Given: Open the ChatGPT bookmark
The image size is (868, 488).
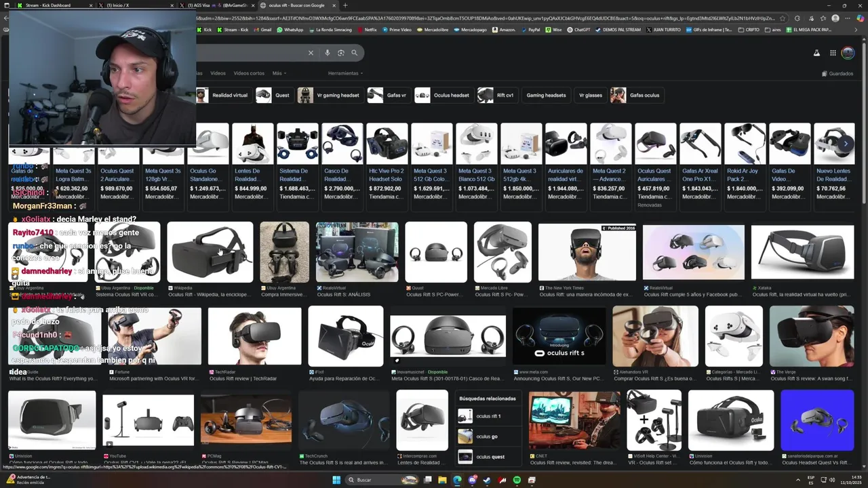Looking at the screenshot, I should [x=578, y=30].
